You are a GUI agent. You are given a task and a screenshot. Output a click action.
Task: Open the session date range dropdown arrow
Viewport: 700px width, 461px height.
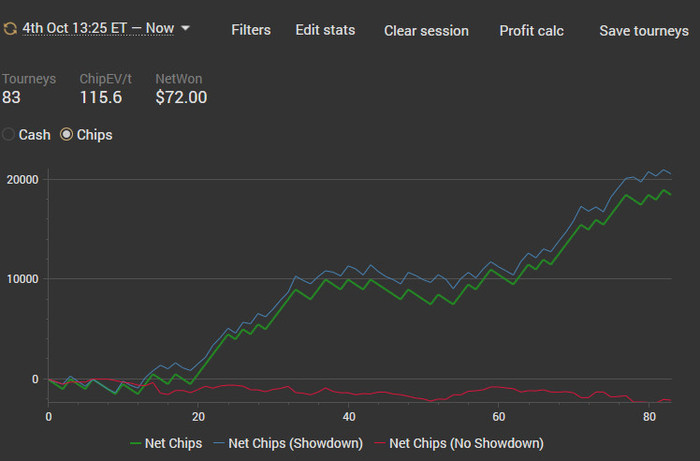pos(185,28)
